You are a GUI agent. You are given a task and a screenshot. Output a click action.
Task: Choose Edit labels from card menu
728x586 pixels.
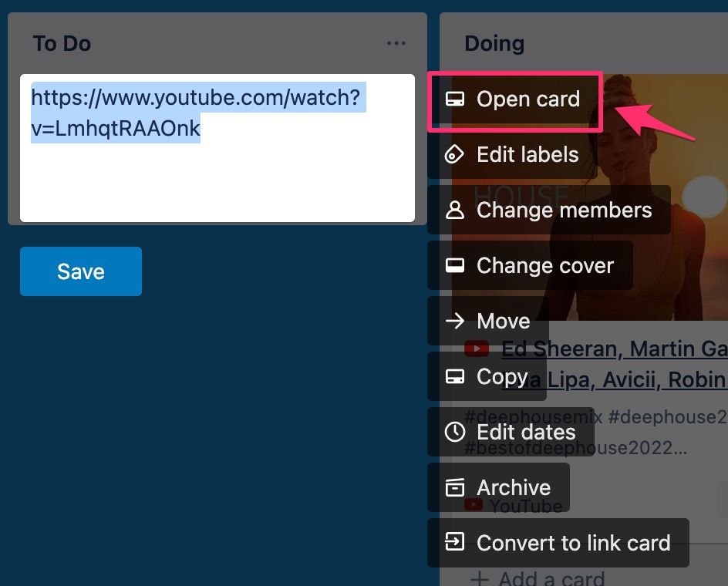512,155
